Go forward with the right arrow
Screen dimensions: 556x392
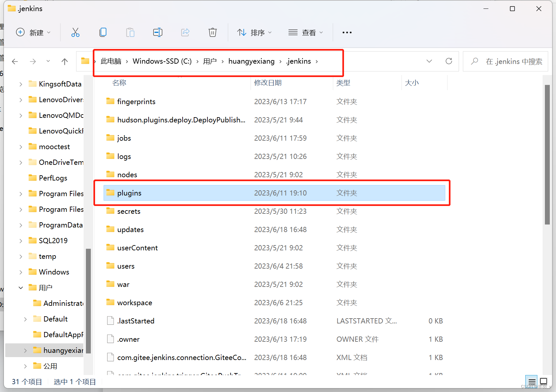click(x=33, y=61)
